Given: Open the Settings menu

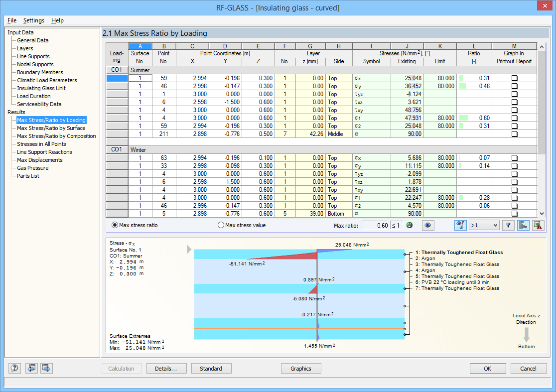Looking at the screenshot, I should (34, 20).
